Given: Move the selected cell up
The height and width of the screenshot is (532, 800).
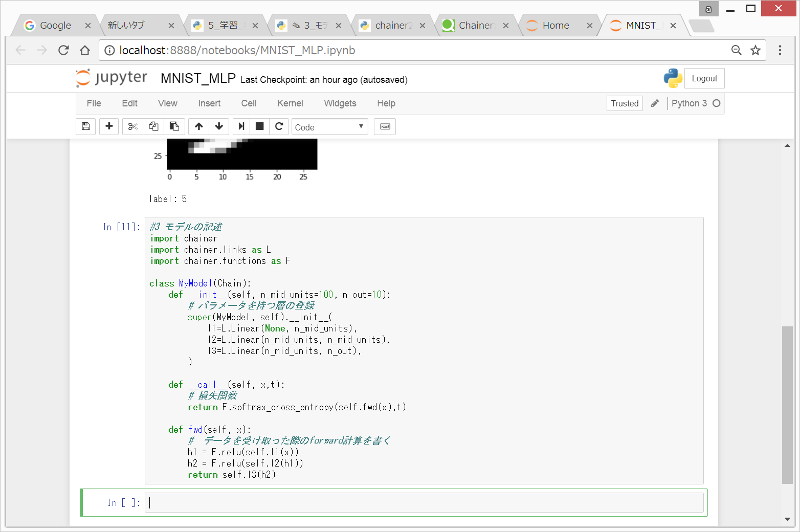Looking at the screenshot, I should [x=199, y=126].
